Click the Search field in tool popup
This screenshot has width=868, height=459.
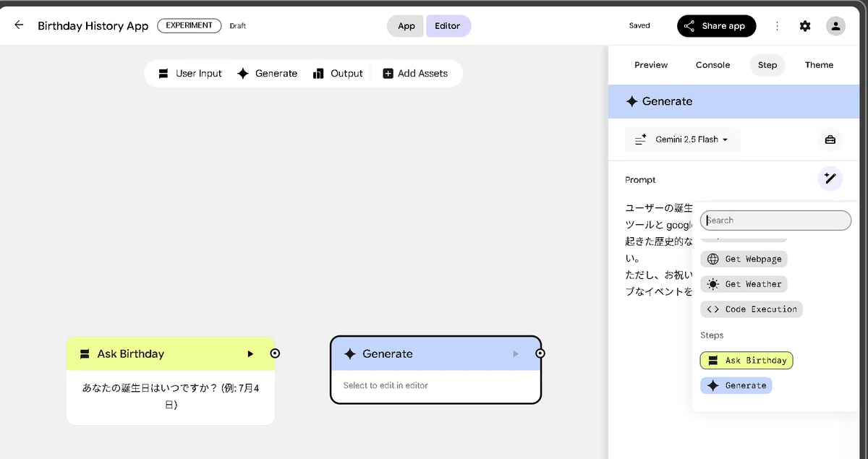coord(775,220)
